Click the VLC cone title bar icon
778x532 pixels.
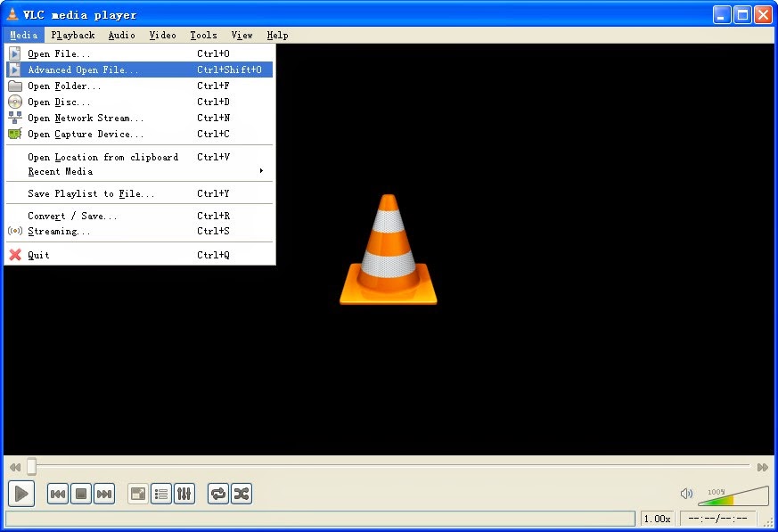coord(12,14)
